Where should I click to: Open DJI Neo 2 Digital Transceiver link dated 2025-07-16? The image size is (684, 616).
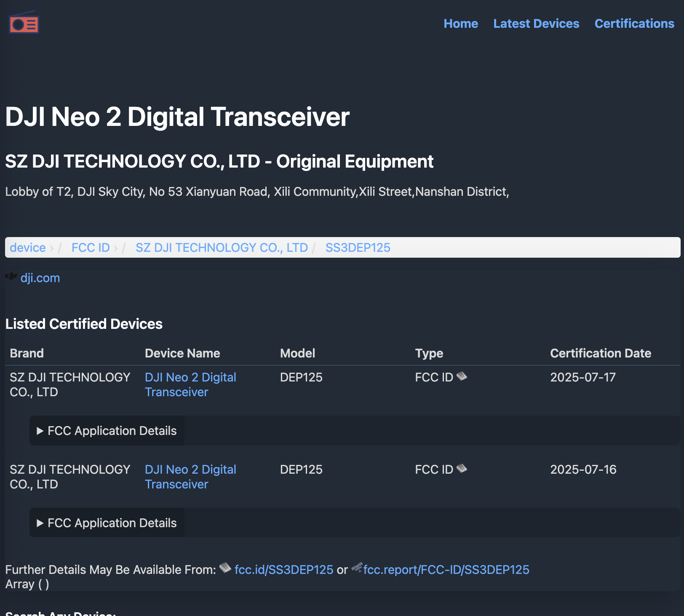point(190,477)
